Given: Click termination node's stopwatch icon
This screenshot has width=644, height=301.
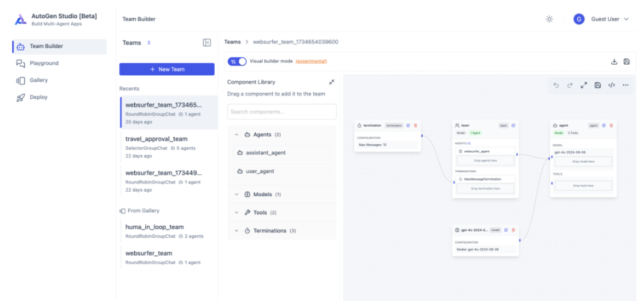Looking at the screenshot, I should point(359,125).
